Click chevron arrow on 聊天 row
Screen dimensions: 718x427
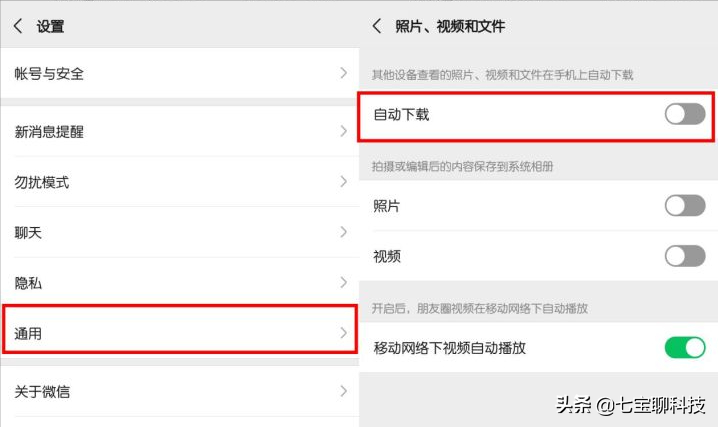pyautogui.click(x=343, y=232)
